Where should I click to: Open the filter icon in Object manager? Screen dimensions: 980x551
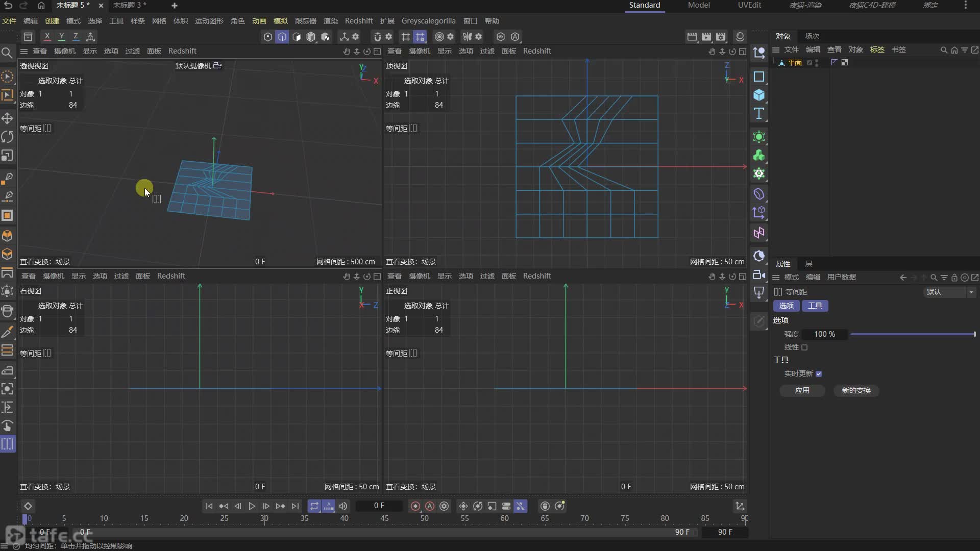point(965,50)
